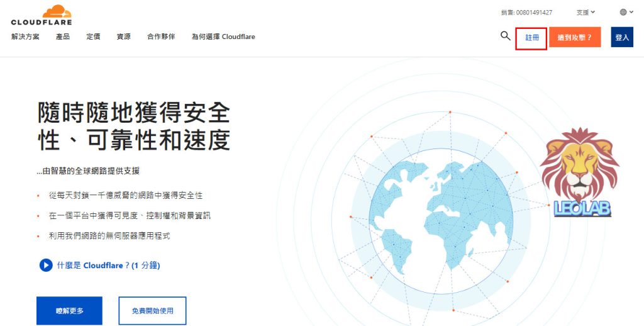Click 什麼是 Cloudflare？(1 分鐘) link
Screen dimensions: 644x326
(108, 266)
